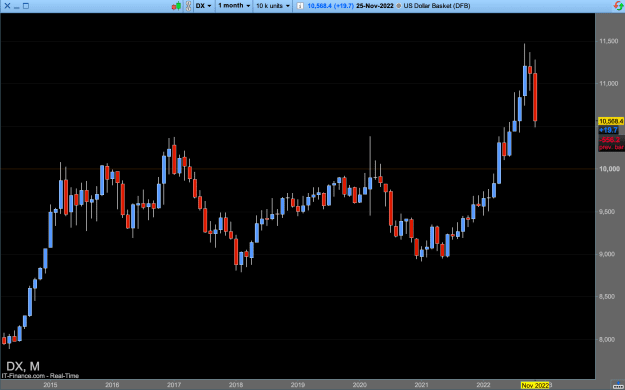The height and width of the screenshot is (390, 625).
Task: Maximize the chart window
Action: coord(26,6)
